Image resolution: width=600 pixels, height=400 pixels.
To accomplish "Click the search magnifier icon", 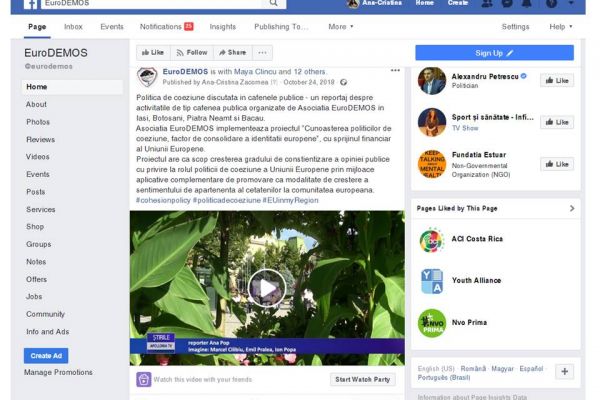I will (x=274, y=3).
